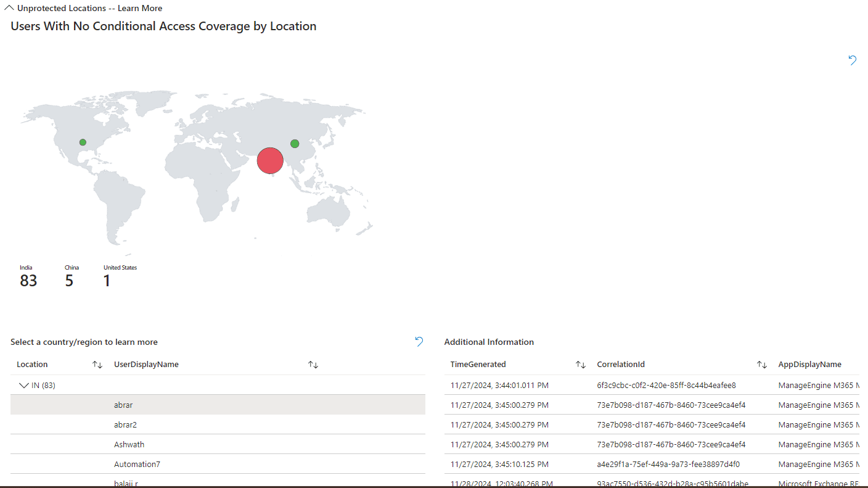Collapse the Unprotected Locations section
Viewport: 868px width, 488px height.
(x=9, y=9)
